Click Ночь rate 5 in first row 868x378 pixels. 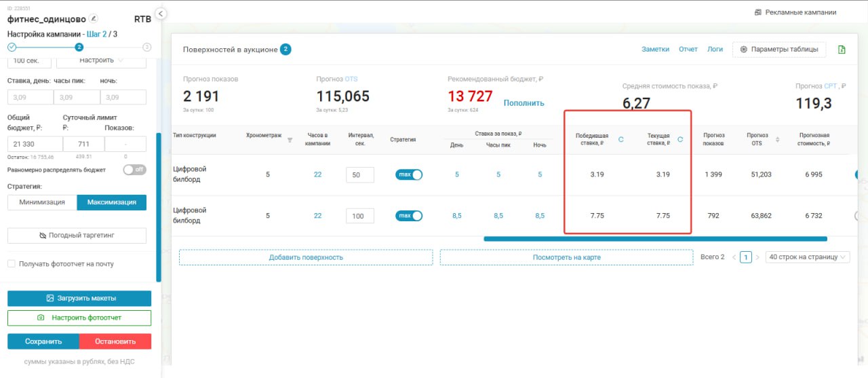point(540,174)
